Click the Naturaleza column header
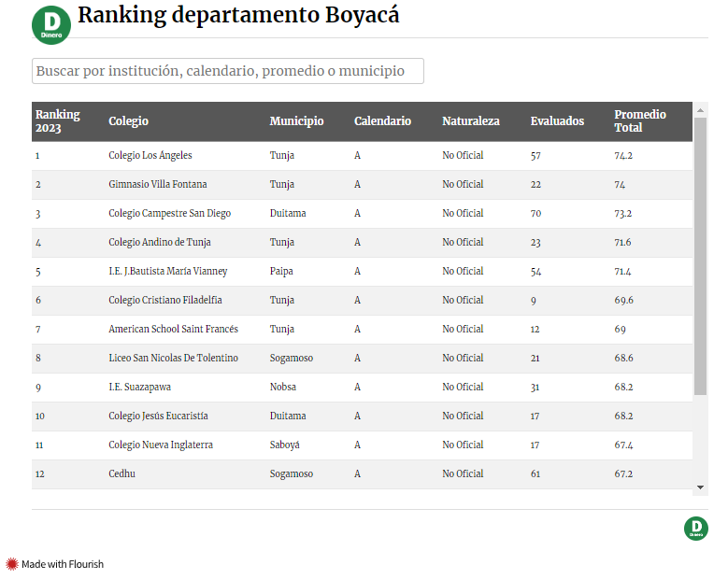728x579 pixels. (x=471, y=121)
